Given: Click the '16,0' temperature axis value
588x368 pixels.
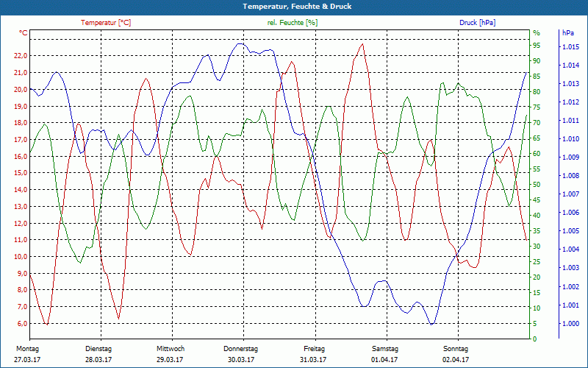Looking at the screenshot, I should (x=21, y=156).
